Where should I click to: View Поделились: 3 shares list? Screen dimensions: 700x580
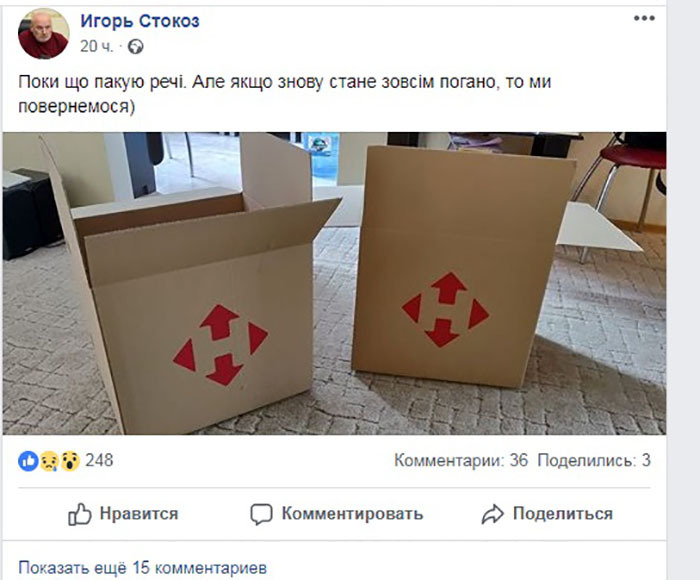pos(594,460)
